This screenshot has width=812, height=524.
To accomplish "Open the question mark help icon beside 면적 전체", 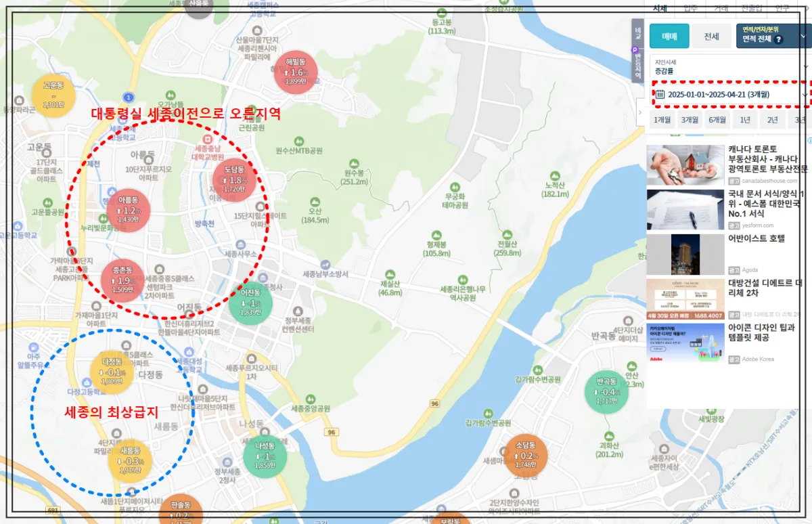I will [x=779, y=39].
